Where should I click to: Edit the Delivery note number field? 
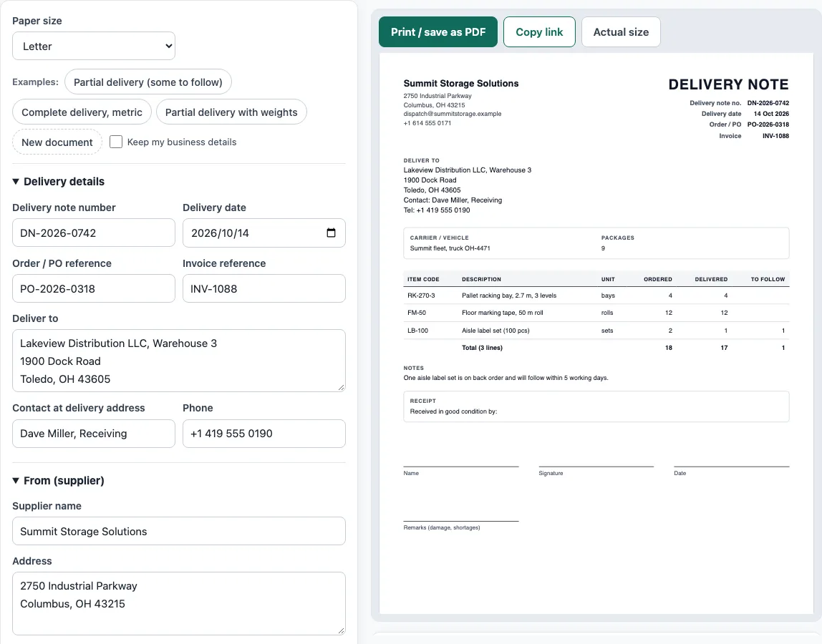(x=94, y=233)
